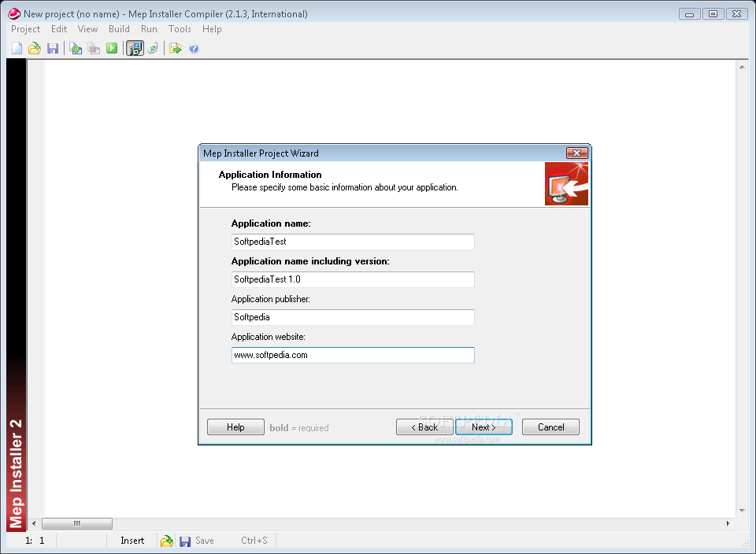
Task: Click the Save label in status bar
Action: (205, 541)
